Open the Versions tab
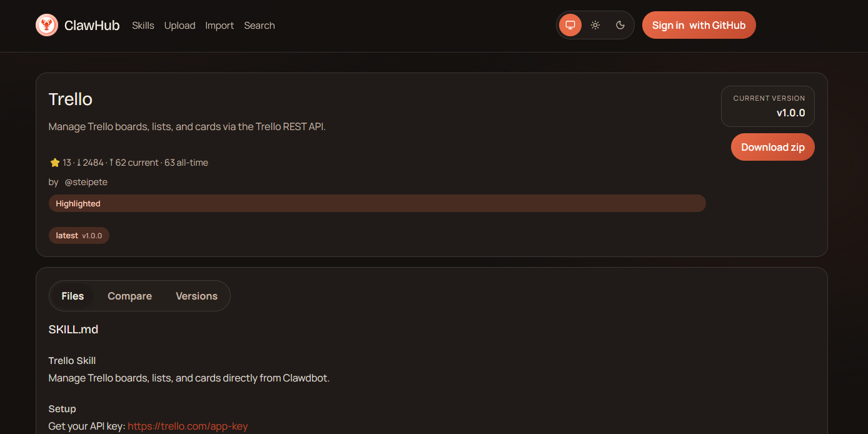This screenshot has width=868, height=434. 196,296
